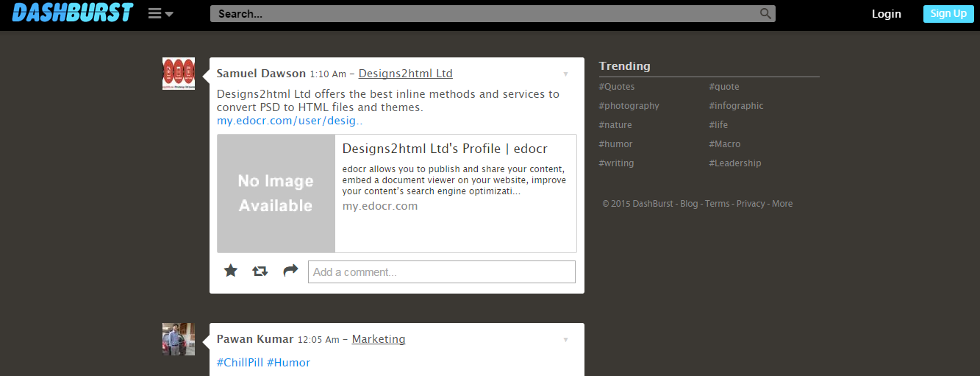This screenshot has width=980, height=376.
Task: Open trending tag #Macro
Action: pyautogui.click(x=725, y=144)
